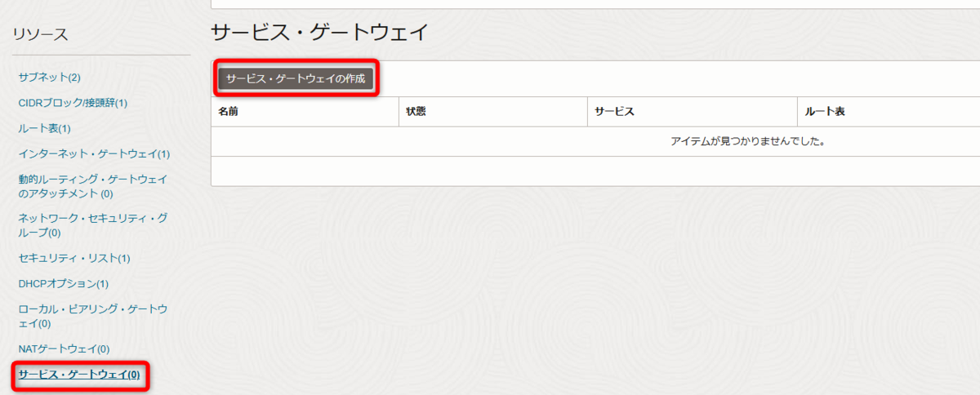Select サービス・ゲートウェイ(0) in sidebar
This screenshot has width=980, height=395.
point(79,375)
